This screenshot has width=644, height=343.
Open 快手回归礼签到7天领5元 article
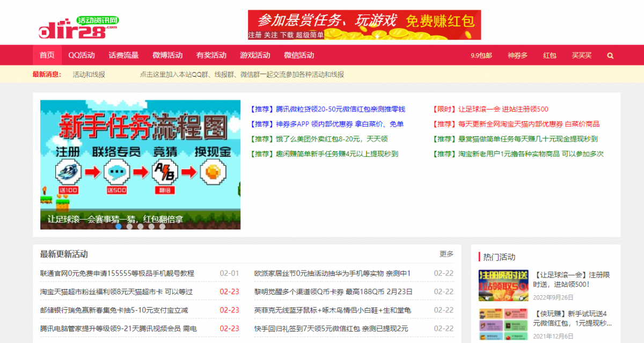pyautogui.click(x=331, y=329)
